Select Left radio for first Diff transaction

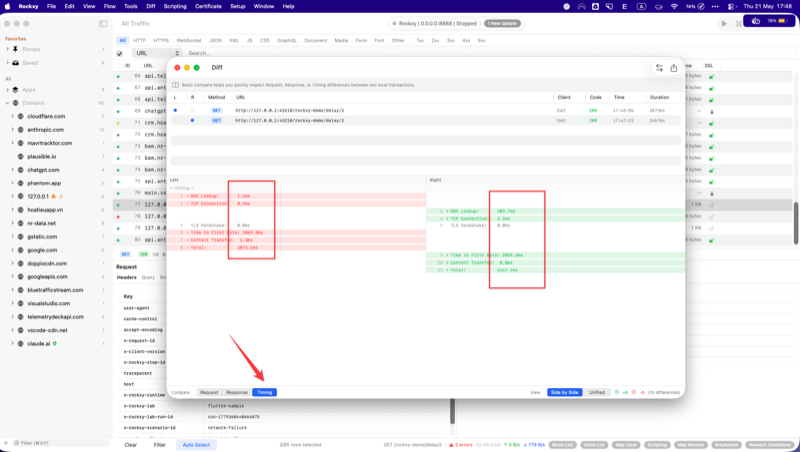175,110
